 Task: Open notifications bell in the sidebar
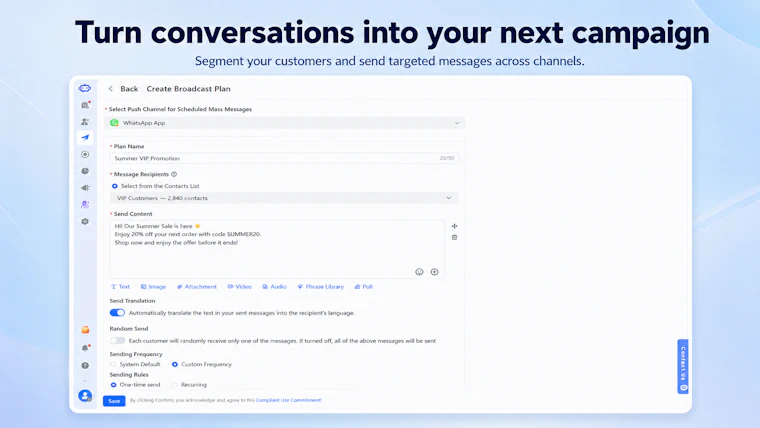[85, 348]
